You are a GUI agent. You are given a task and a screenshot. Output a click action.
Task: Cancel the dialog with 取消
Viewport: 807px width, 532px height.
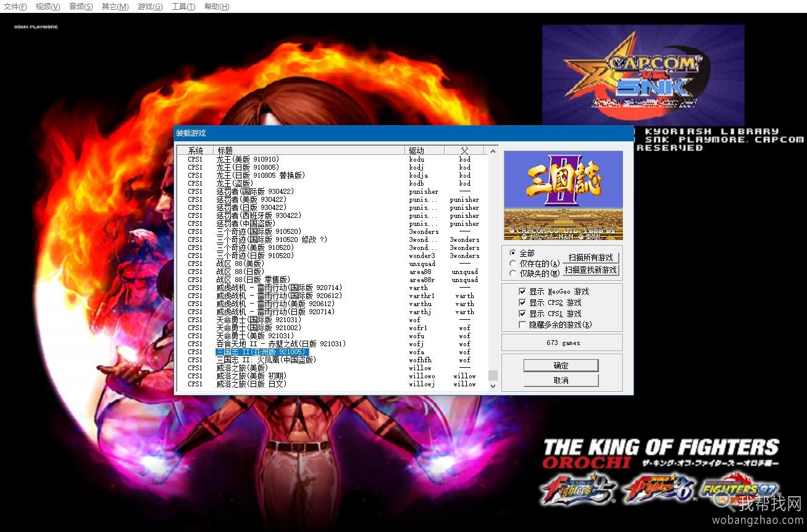tap(561, 380)
